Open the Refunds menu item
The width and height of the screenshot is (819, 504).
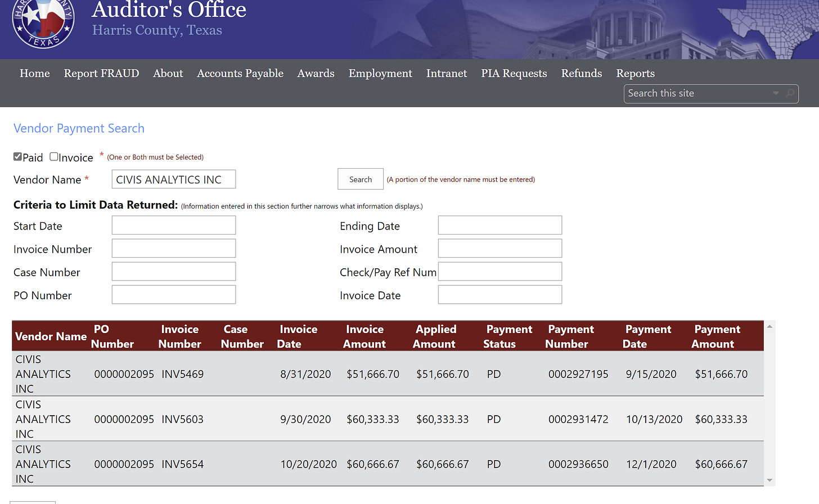pyautogui.click(x=582, y=74)
